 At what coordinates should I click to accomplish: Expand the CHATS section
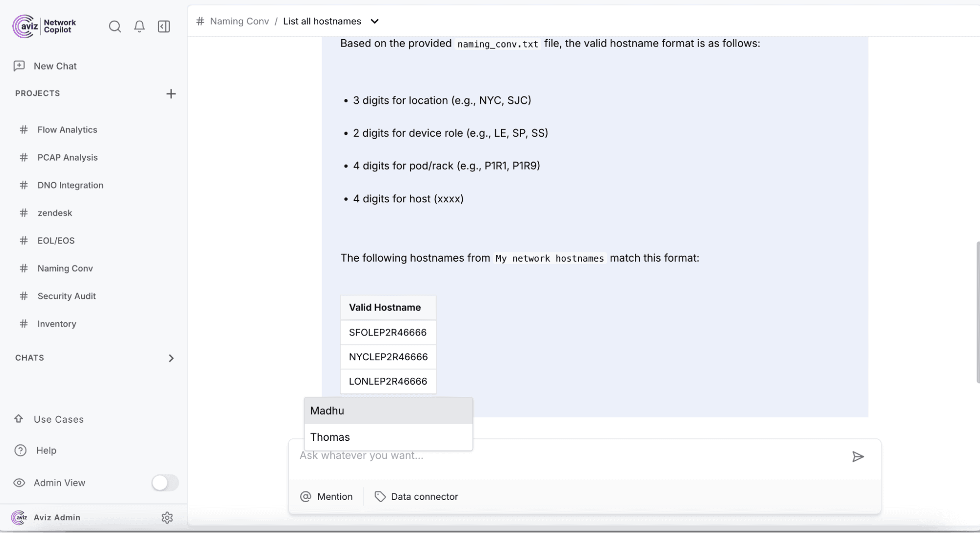point(171,358)
